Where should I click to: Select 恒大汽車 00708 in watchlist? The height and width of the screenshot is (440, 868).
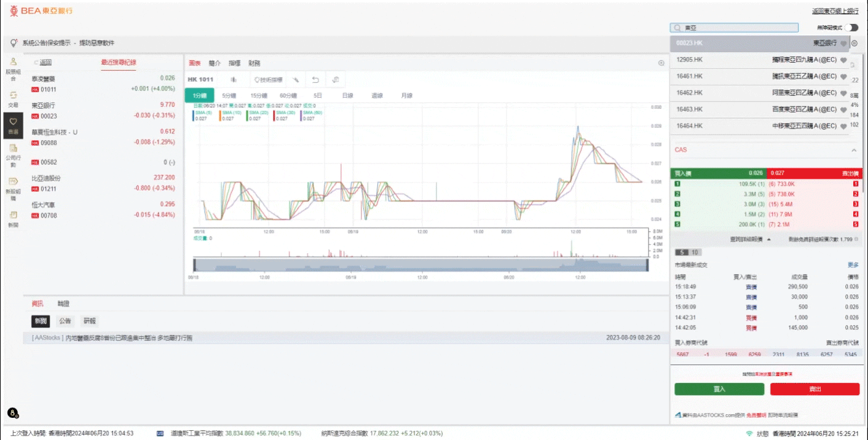click(103, 210)
